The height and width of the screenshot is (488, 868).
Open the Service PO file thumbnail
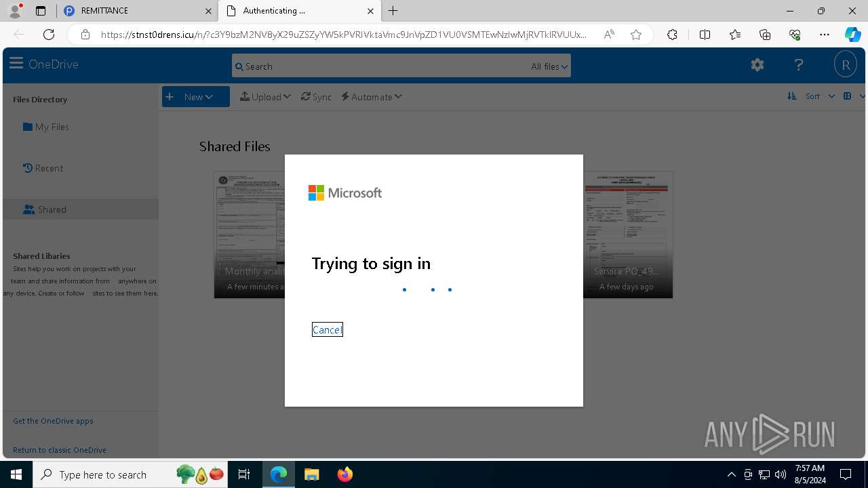628,235
